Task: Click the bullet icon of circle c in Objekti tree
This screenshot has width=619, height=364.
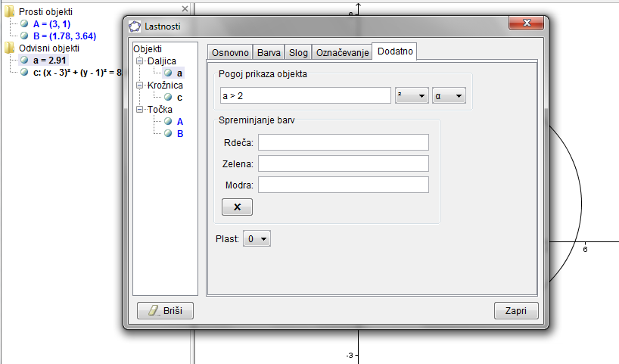Action: pos(167,97)
